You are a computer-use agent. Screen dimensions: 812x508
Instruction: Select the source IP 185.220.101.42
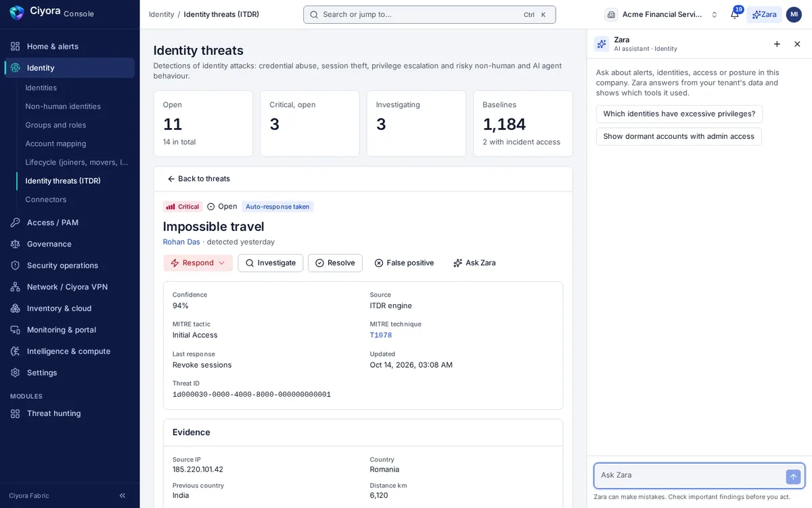(x=198, y=469)
